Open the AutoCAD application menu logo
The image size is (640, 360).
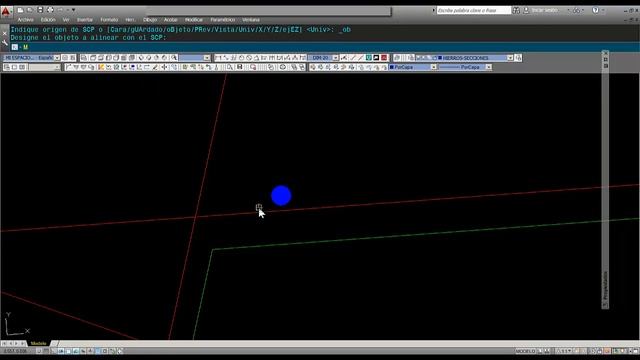6,11
